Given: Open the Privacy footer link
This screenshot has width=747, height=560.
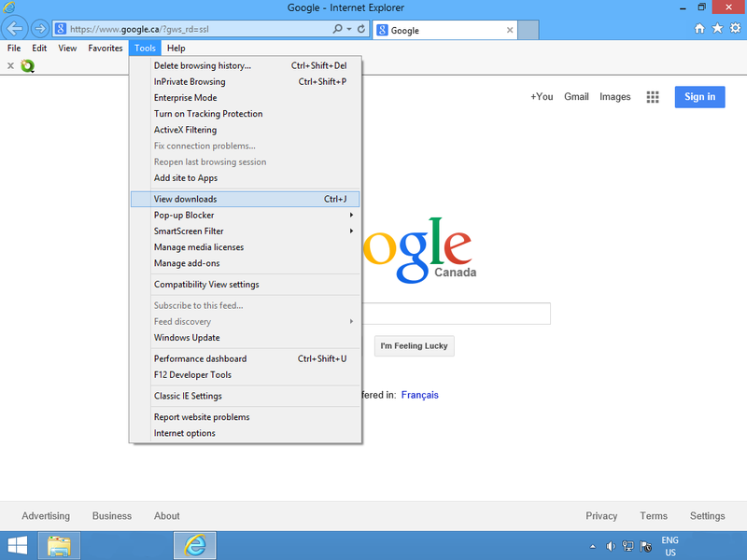Looking at the screenshot, I should (601, 516).
